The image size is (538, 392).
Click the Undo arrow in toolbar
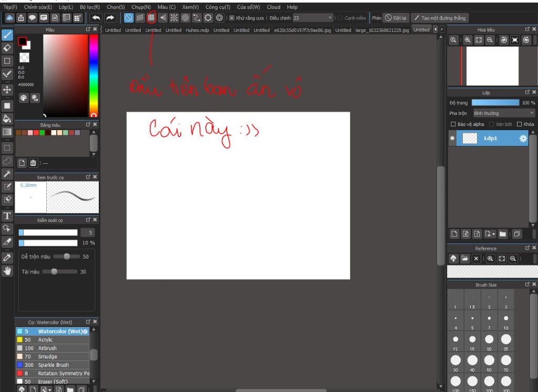[x=96, y=18]
